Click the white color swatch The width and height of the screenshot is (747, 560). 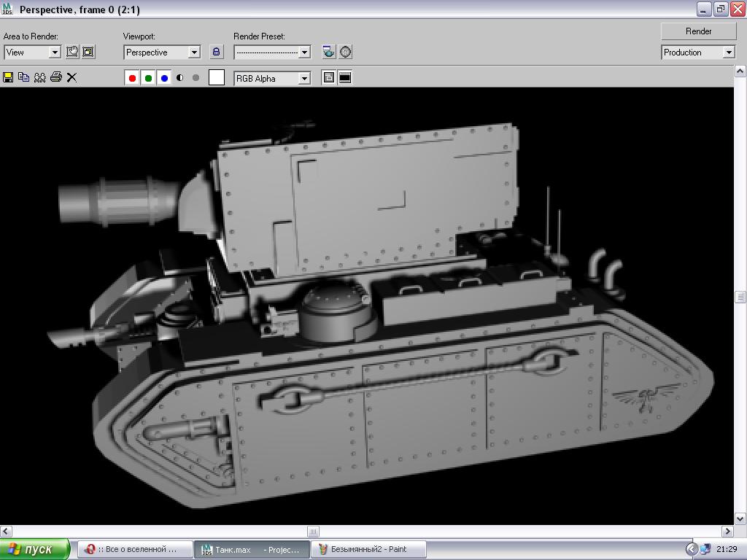tap(217, 77)
